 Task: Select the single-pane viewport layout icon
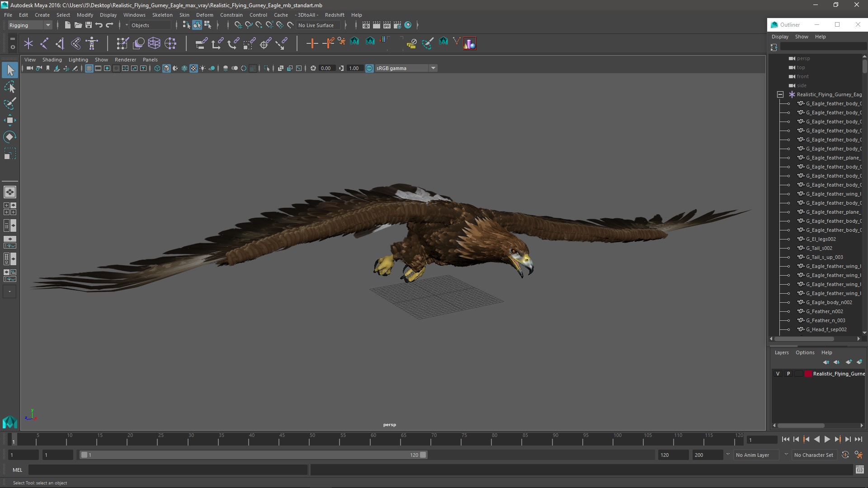tap(9, 192)
